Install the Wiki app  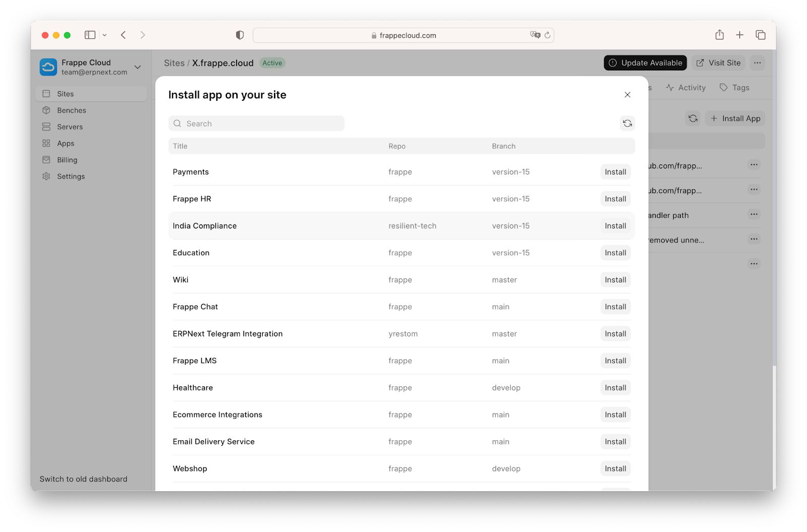click(x=615, y=280)
